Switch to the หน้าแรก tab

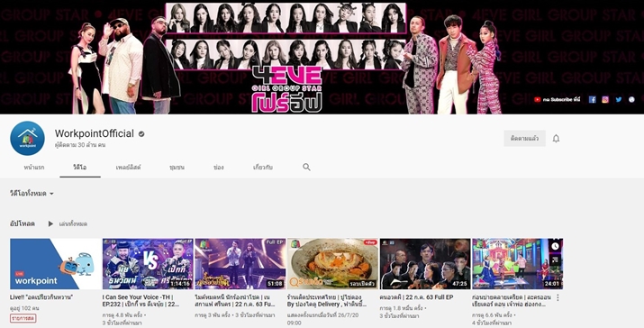point(34,168)
